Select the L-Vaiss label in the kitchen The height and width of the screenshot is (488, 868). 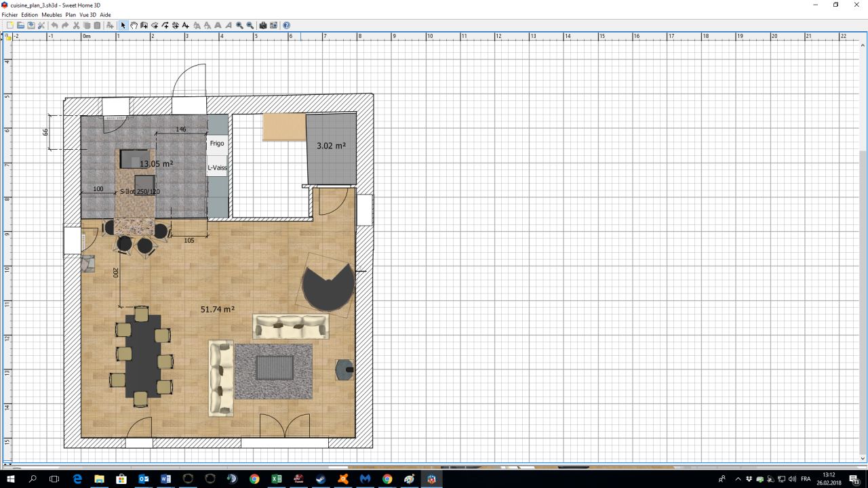[217, 167]
